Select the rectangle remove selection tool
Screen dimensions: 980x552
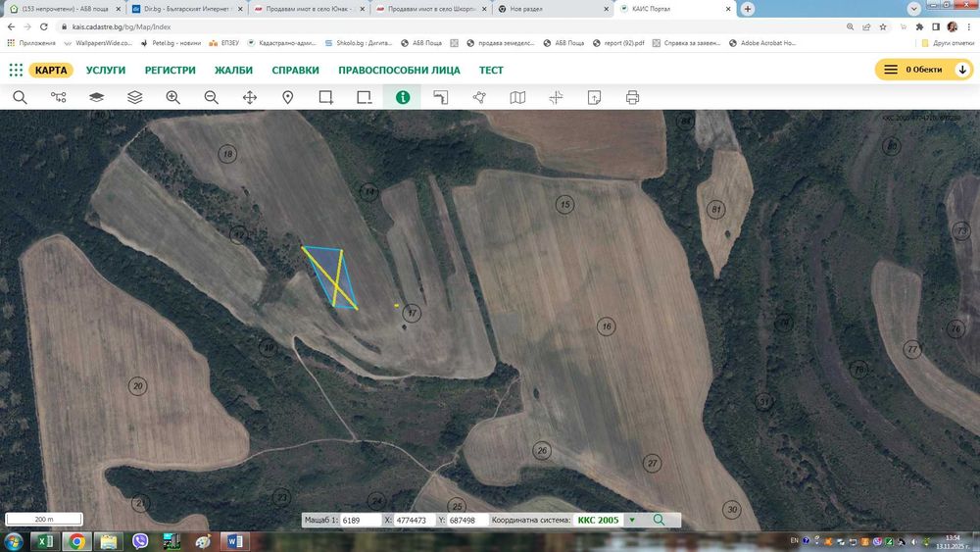364,97
